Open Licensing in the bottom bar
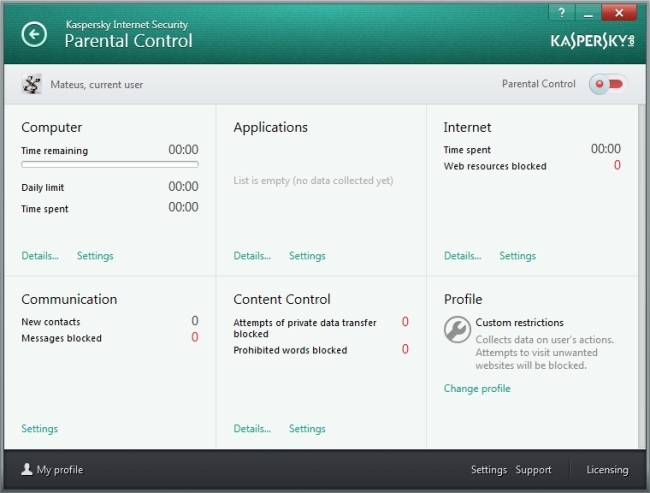Image resolution: width=650 pixels, height=493 pixels. pos(607,470)
